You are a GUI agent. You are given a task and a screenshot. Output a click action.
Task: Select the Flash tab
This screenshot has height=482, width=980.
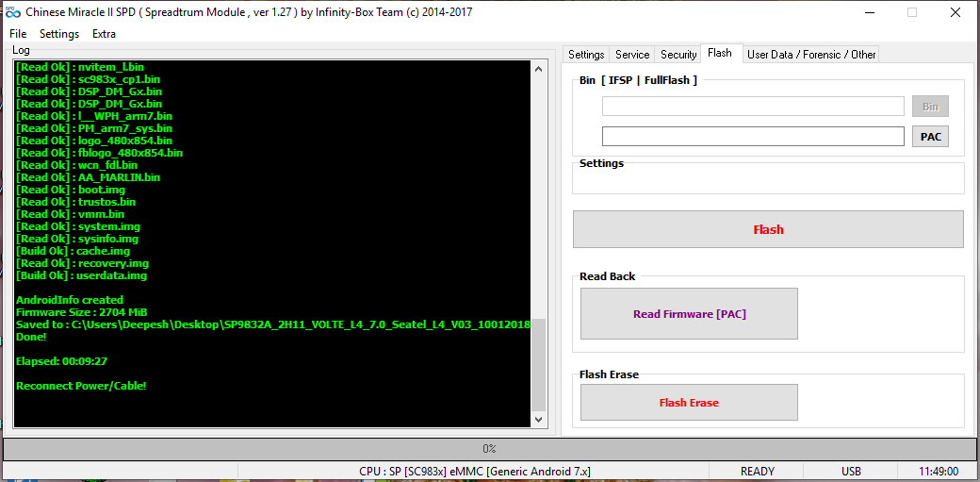pyautogui.click(x=720, y=53)
